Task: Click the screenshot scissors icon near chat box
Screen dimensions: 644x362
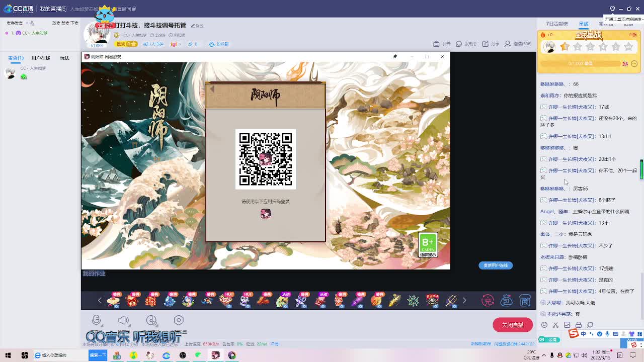Action: click(555, 325)
